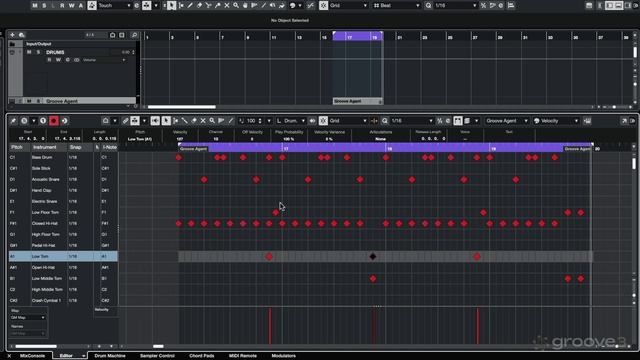
Task: Open the Velocity controller lane dropdown
Action: coord(556,121)
